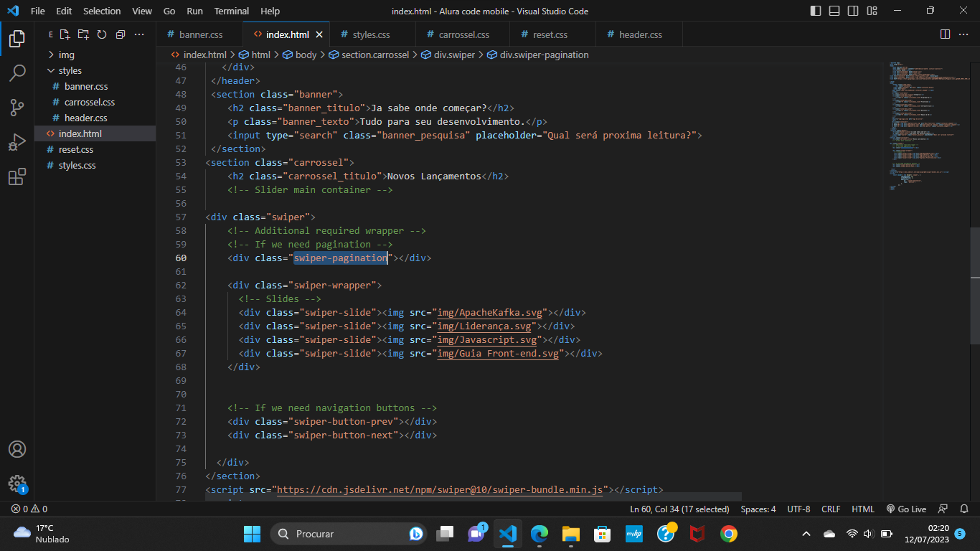The width and height of the screenshot is (980, 551).
Task: Open the View menu
Action: [142, 11]
